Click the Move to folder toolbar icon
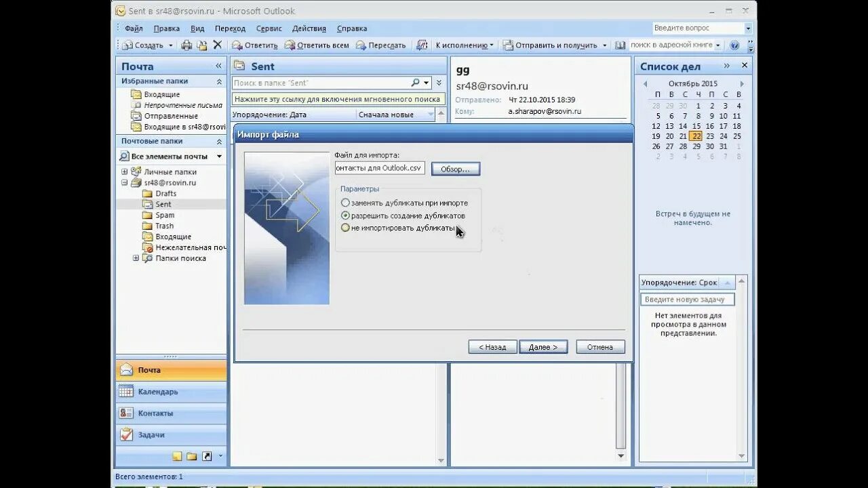This screenshot has width=868, height=488. point(202,45)
